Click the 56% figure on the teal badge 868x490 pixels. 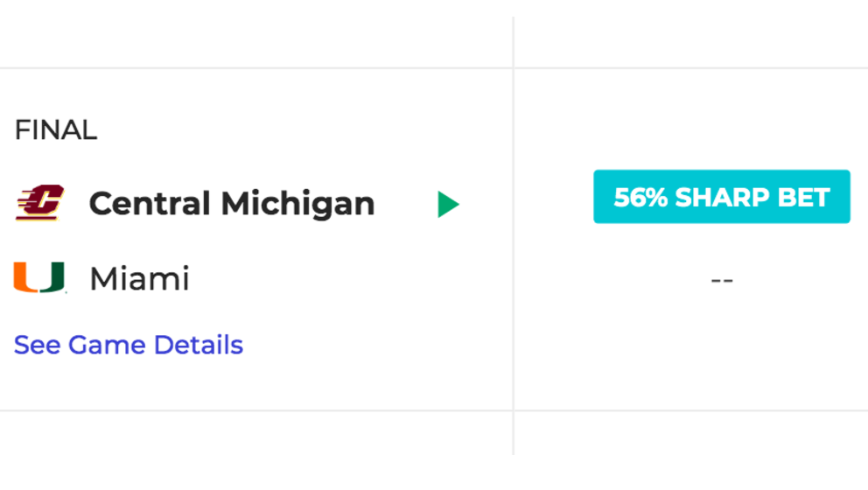[x=640, y=197]
